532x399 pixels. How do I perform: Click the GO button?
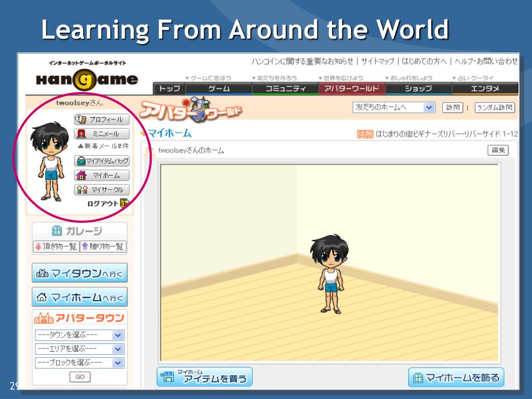[x=80, y=377]
